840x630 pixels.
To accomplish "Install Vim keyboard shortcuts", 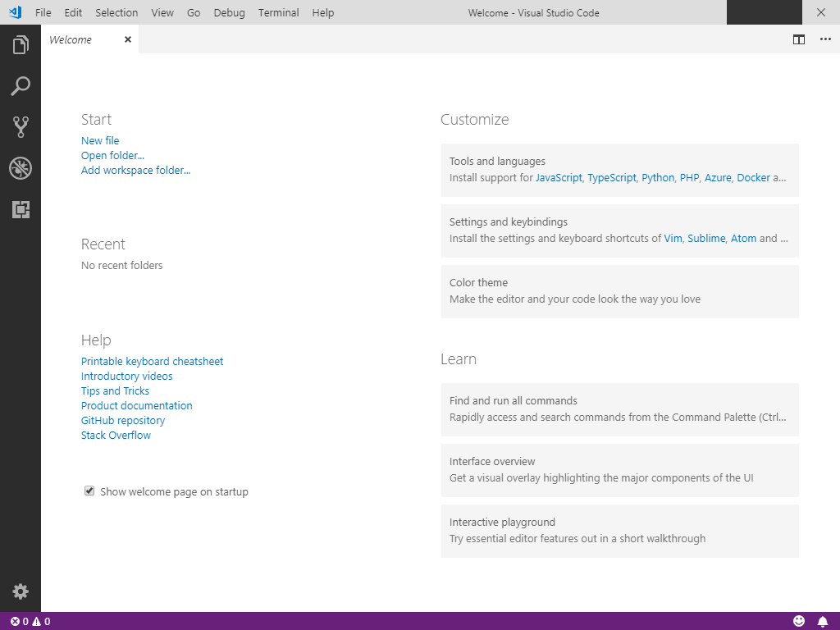I will coord(673,239).
